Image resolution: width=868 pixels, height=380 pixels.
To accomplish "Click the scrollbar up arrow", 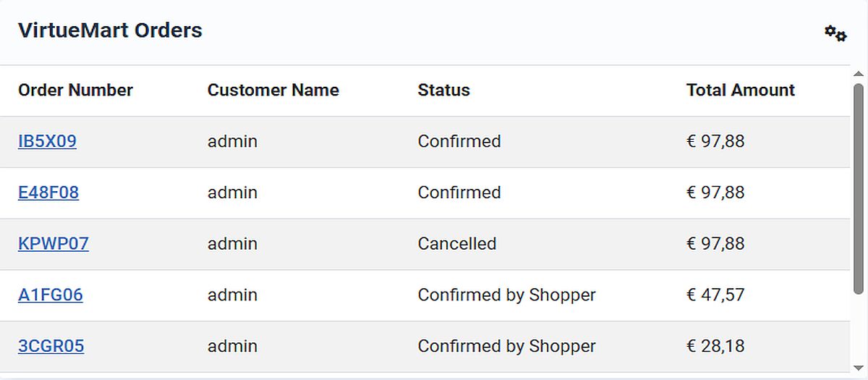I will click(859, 74).
